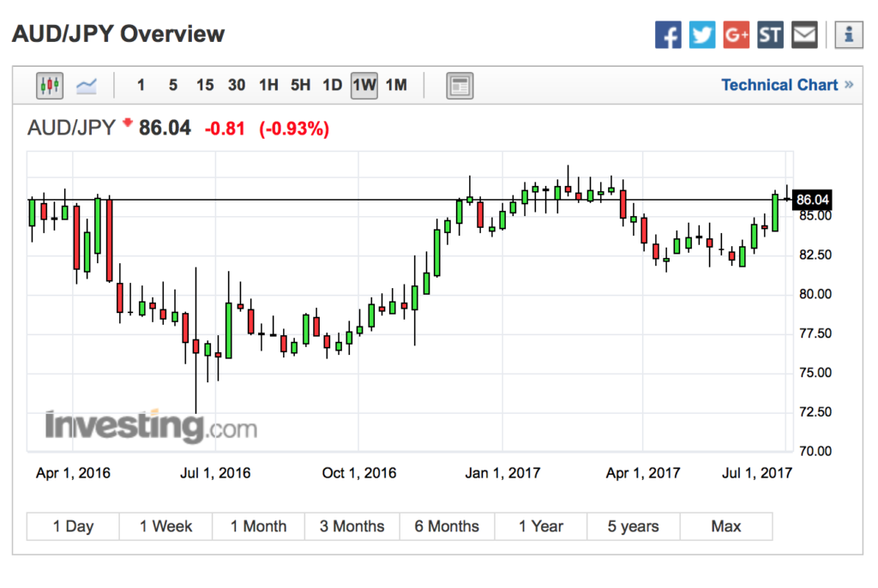
Task: Switch to candlestick chart type
Action: (x=49, y=86)
